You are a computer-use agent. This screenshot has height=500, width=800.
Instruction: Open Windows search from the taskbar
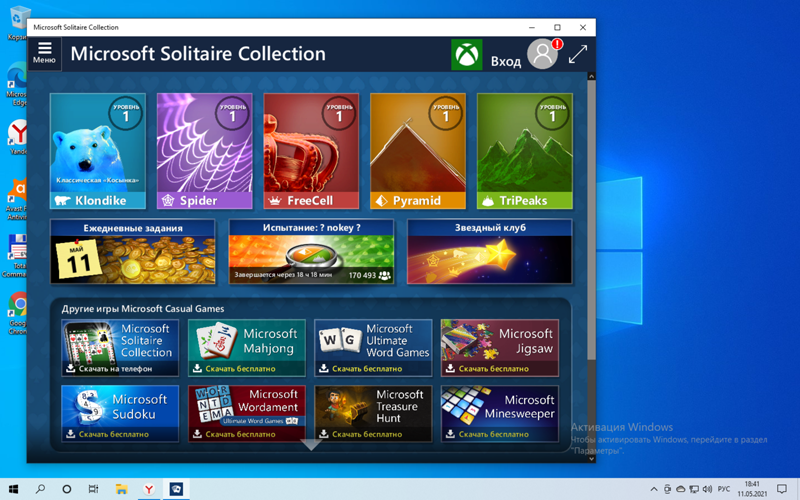(41, 489)
